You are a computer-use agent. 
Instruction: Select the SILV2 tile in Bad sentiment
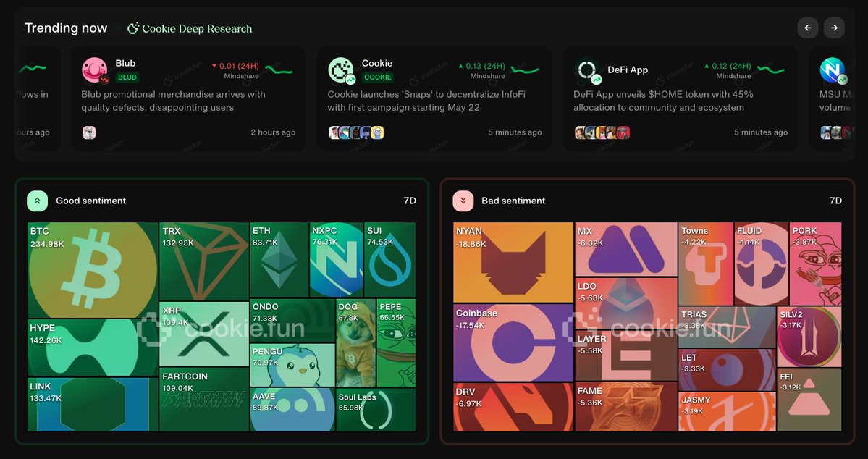pyautogui.click(x=809, y=337)
